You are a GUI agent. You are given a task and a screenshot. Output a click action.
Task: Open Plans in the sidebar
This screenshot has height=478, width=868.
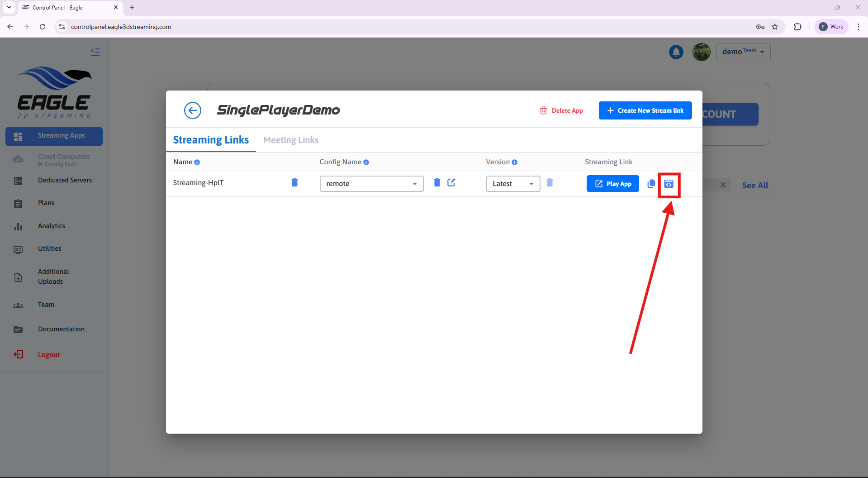click(x=54, y=203)
